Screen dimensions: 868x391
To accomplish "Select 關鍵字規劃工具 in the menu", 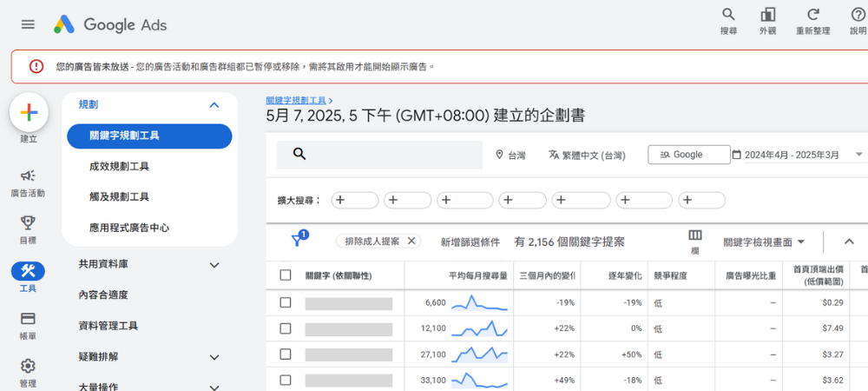I will point(149,136).
